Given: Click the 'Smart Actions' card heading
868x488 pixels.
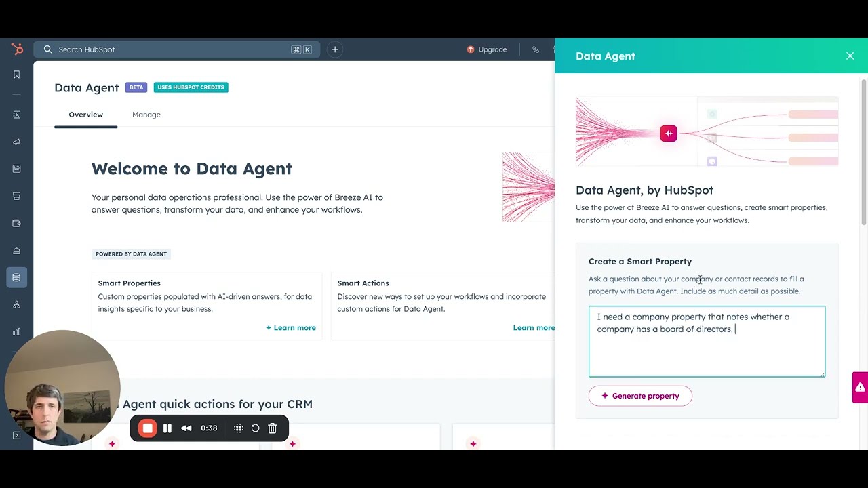Looking at the screenshot, I should click(x=363, y=283).
